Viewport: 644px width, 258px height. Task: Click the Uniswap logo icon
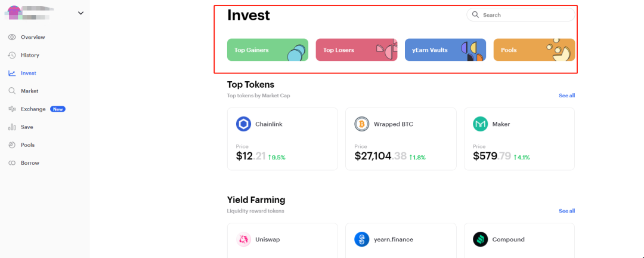tap(243, 239)
